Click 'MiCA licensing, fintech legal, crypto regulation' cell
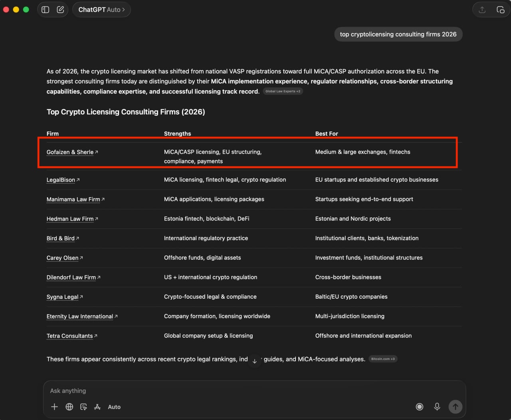The width and height of the screenshot is (511, 420). click(225, 180)
